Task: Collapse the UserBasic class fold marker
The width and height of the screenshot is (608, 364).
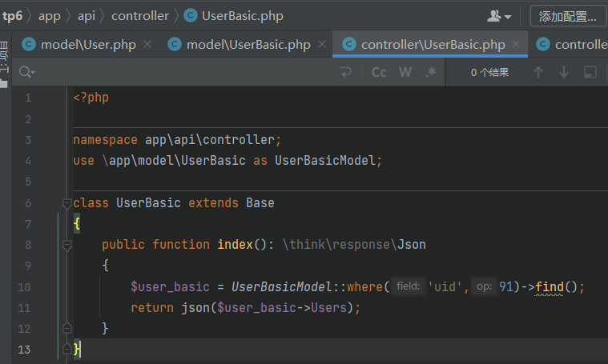Action: point(67,203)
